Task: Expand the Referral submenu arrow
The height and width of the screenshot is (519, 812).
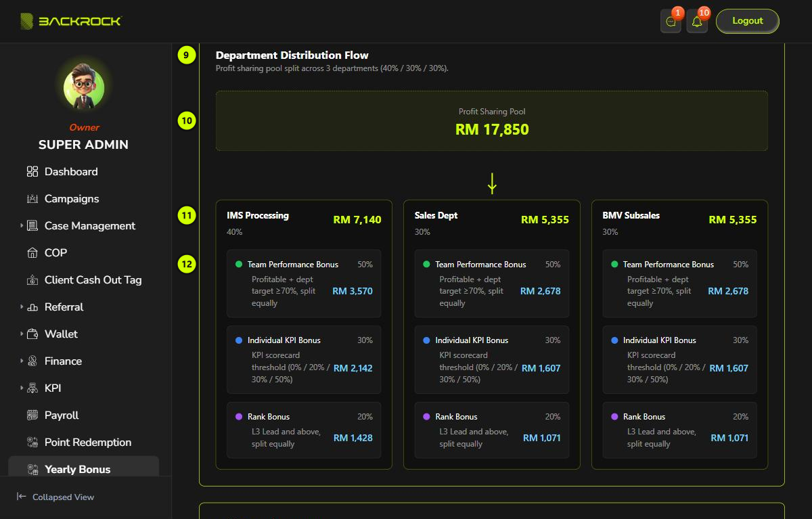Action: (21, 307)
